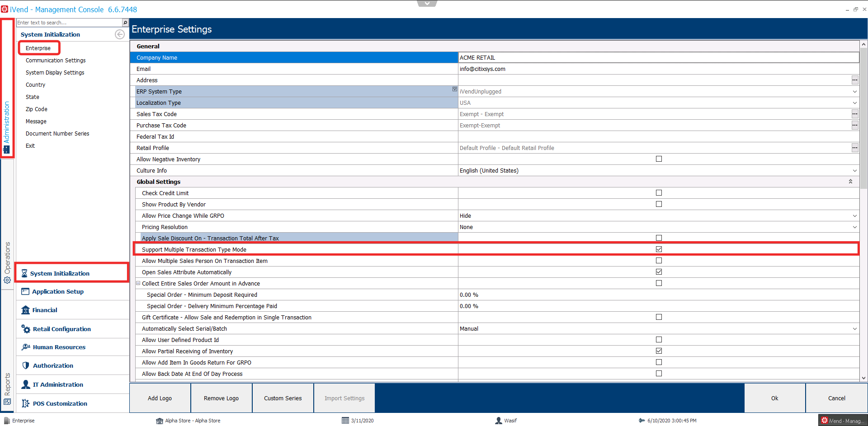The height and width of the screenshot is (426, 868).
Task: Click the navigation search text field
Action: (69, 23)
